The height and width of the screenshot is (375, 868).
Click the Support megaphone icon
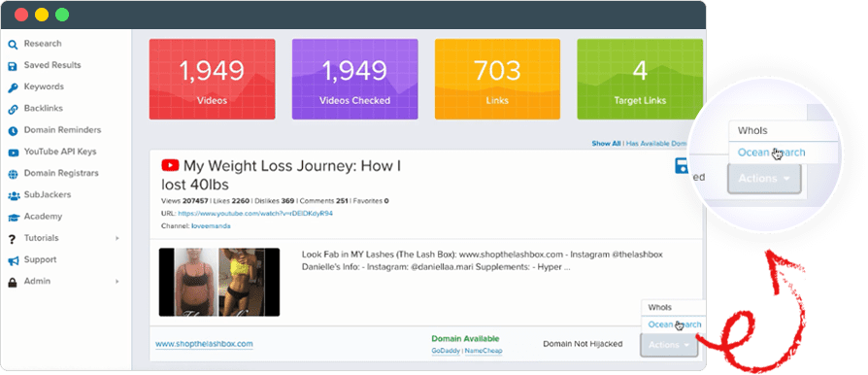pos(13,260)
